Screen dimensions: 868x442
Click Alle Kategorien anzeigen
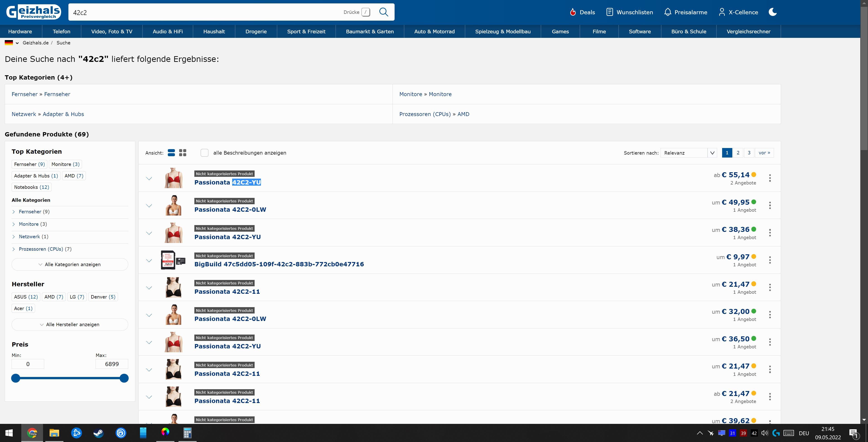70,264
